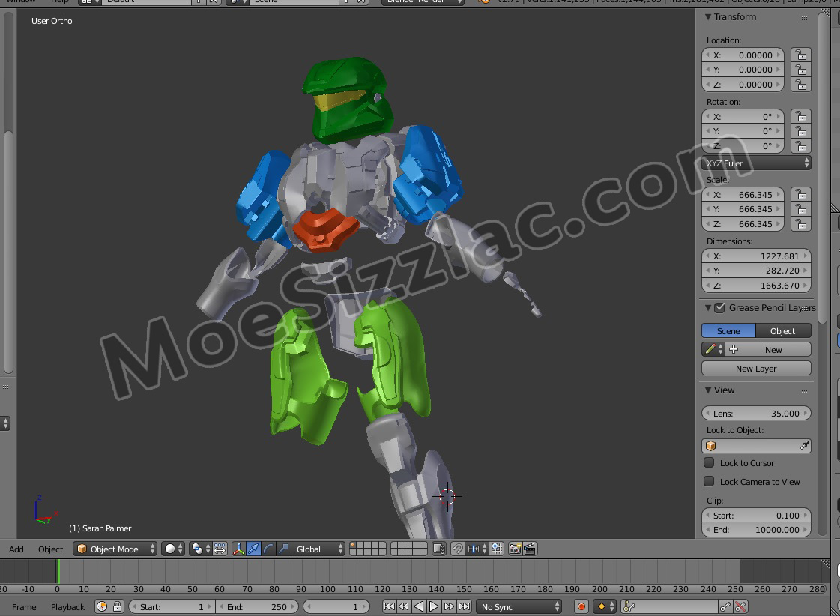Toggle lock for Location X

click(x=801, y=55)
